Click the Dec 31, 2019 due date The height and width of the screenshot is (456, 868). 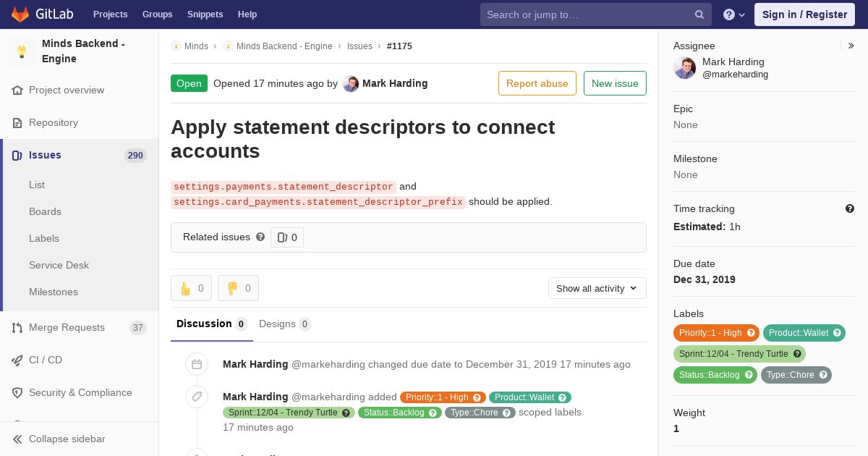(x=705, y=279)
